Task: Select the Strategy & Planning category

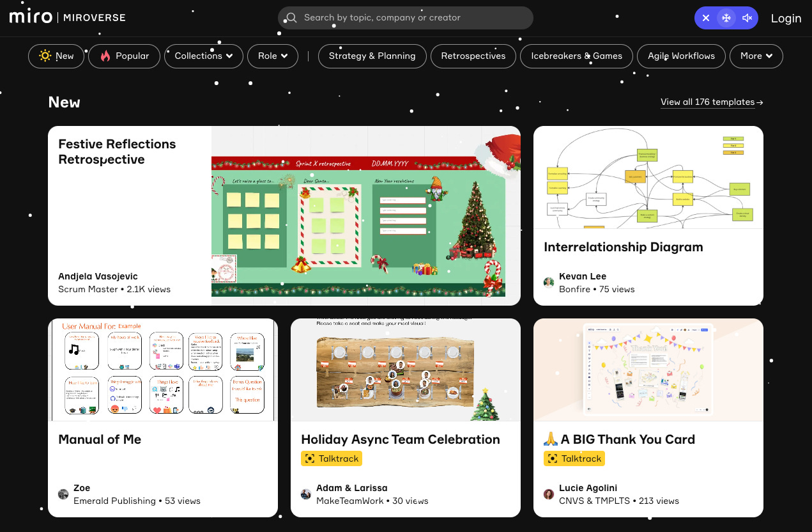Action: pyautogui.click(x=372, y=56)
